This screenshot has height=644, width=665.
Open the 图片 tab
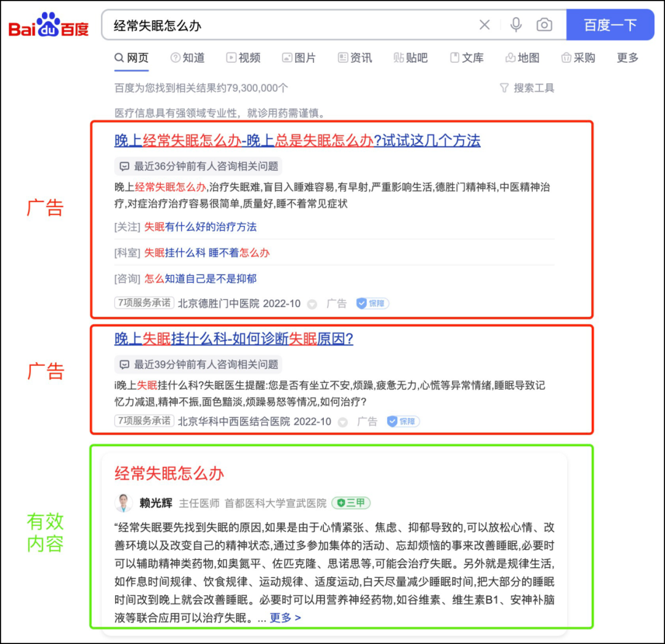pyautogui.click(x=299, y=58)
